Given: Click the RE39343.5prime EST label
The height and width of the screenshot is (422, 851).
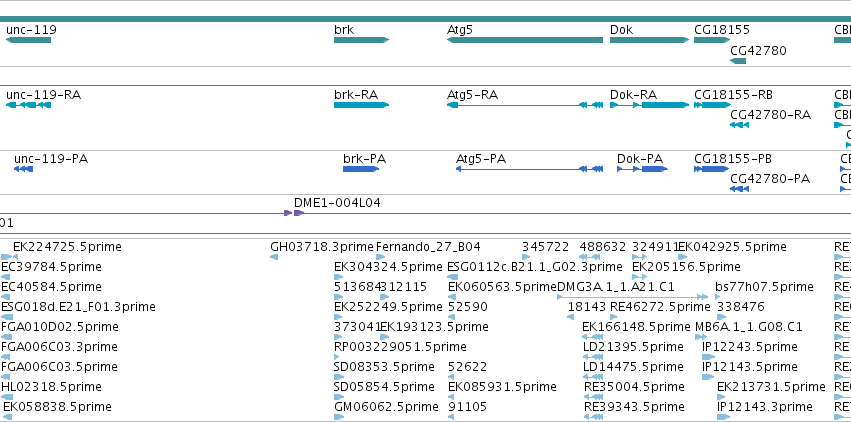Looking at the screenshot, I should (x=634, y=407).
